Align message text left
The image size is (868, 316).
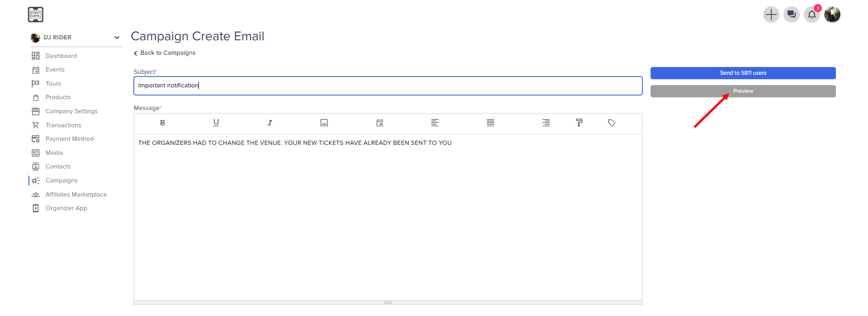click(x=435, y=123)
